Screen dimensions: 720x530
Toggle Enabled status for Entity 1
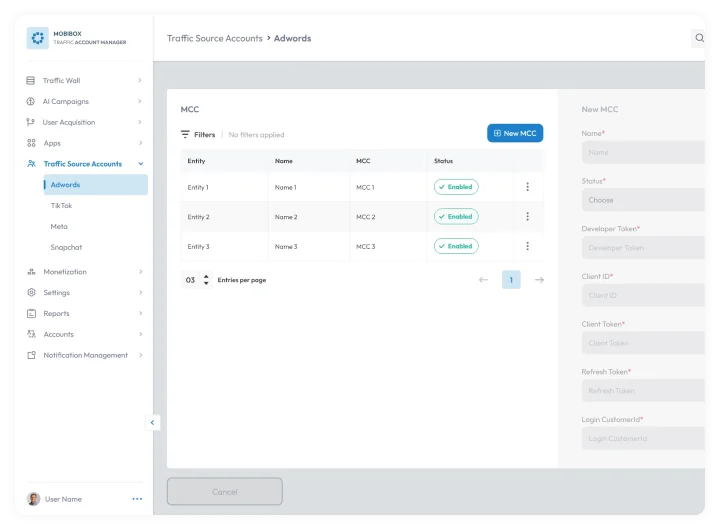[x=456, y=187]
